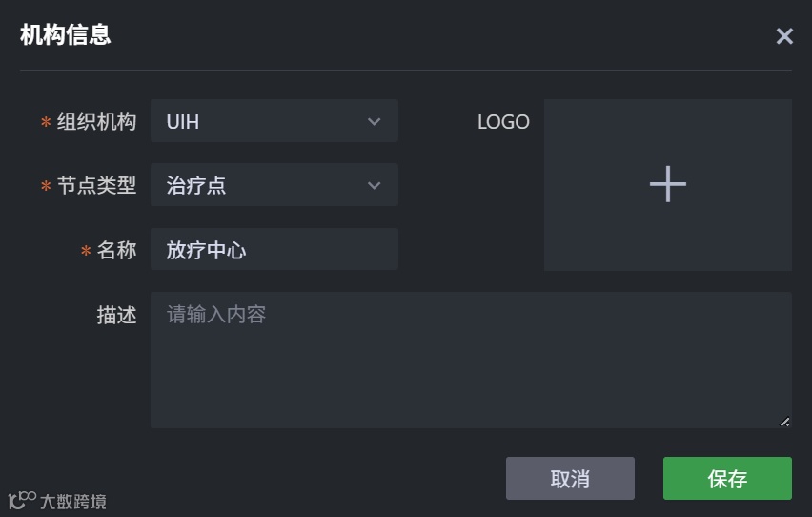Image resolution: width=812 pixels, height=517 pixels.
Task: Click the 节点类型 field label
Action: tap(96, 186)
